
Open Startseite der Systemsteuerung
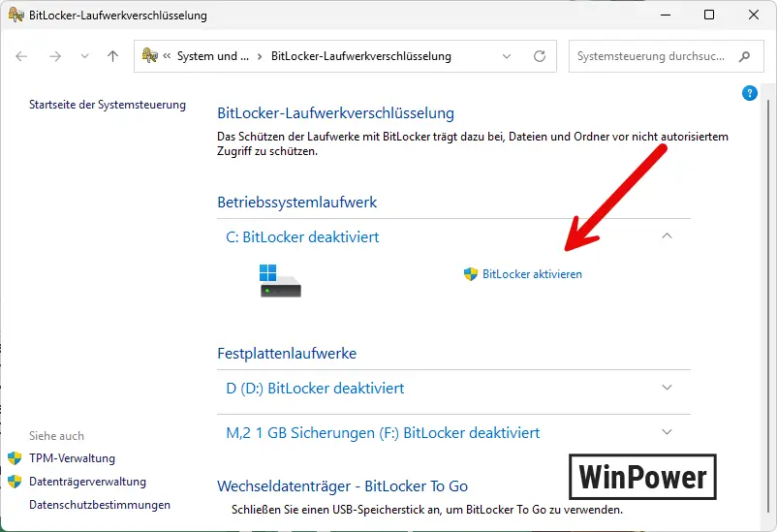click(x=108, y=105)
